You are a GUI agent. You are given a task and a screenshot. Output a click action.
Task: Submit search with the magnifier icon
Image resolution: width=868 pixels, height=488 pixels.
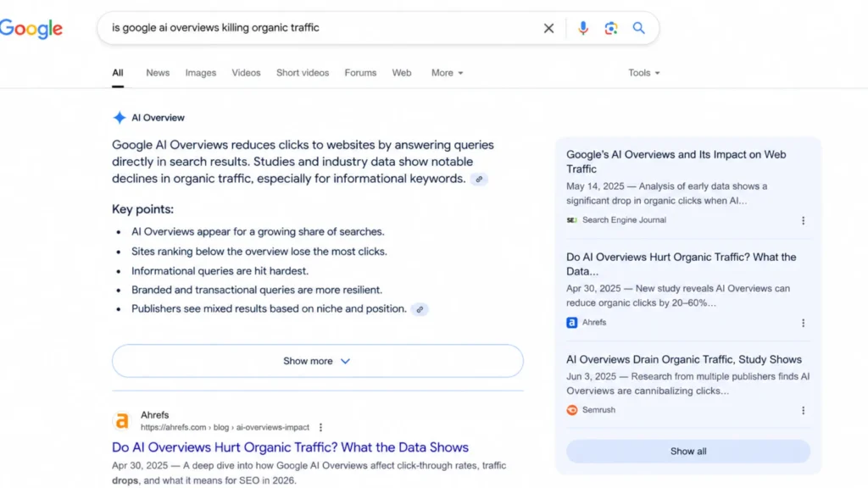tap(639, 28)
